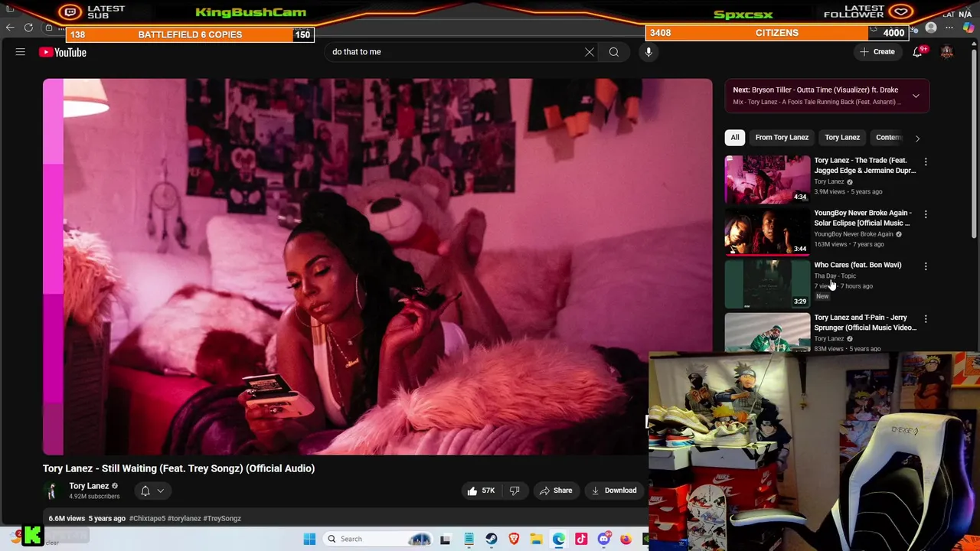Screen dimensions: 980x551
Task: Expand the Next up mix panel
Action: [916, 96]
